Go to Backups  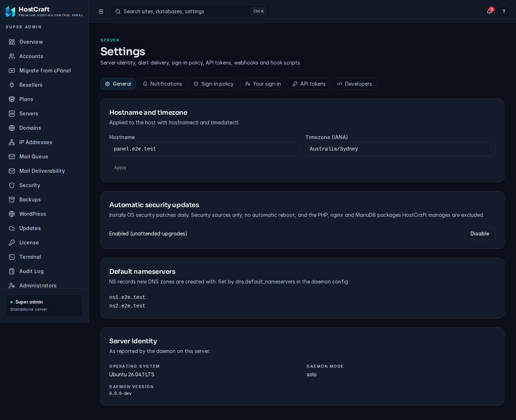coord(44,200)
